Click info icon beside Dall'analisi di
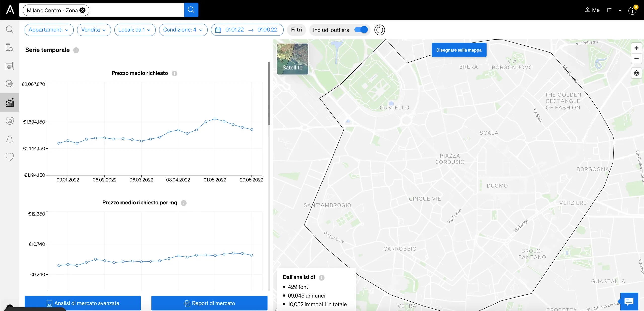Viewport: 644px width, 311px height. click(321, 277)
